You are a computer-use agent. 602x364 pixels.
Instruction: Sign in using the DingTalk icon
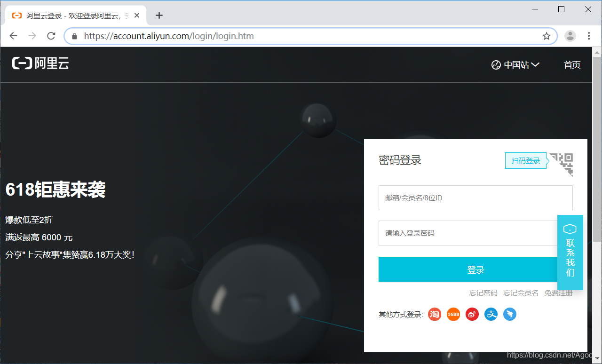pyautogui.click(x=509, y=314)
